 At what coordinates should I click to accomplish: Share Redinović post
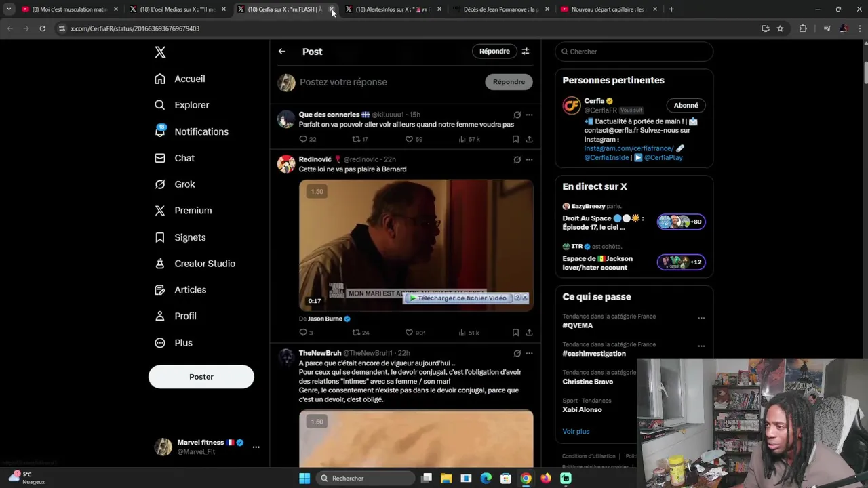click(529, 333)
